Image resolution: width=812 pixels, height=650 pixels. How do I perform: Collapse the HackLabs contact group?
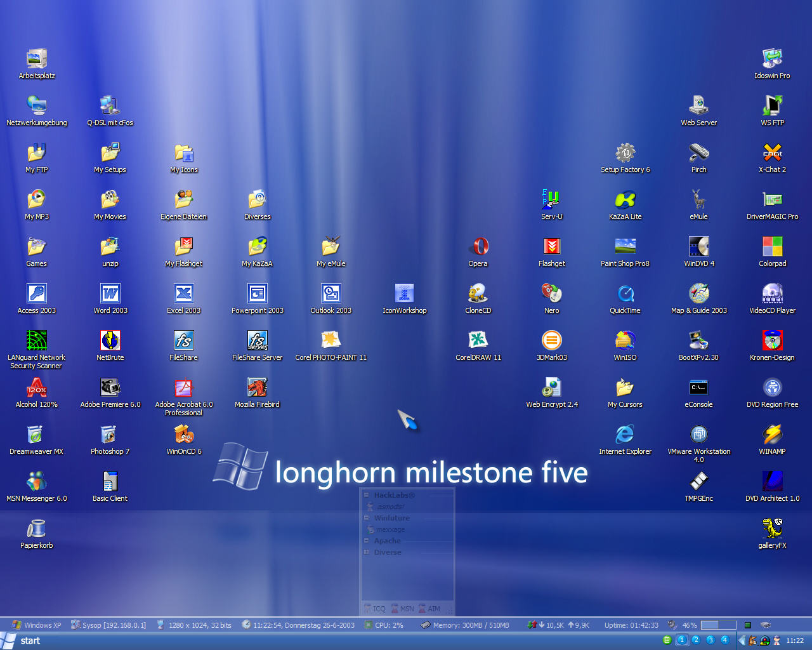click(x=367, y=495)
